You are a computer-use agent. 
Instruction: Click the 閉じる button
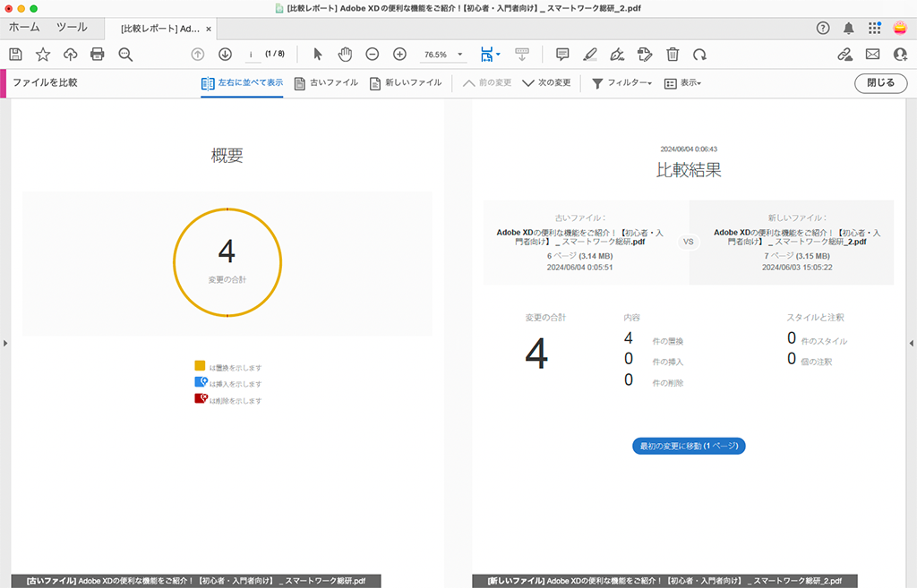pos(881,83)
